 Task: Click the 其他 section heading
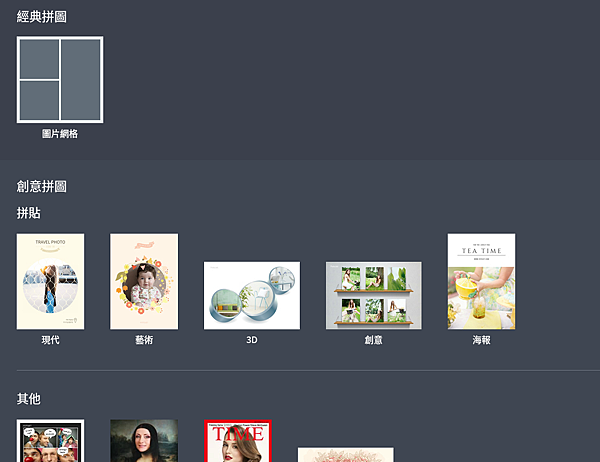click(x=29, y=398)
